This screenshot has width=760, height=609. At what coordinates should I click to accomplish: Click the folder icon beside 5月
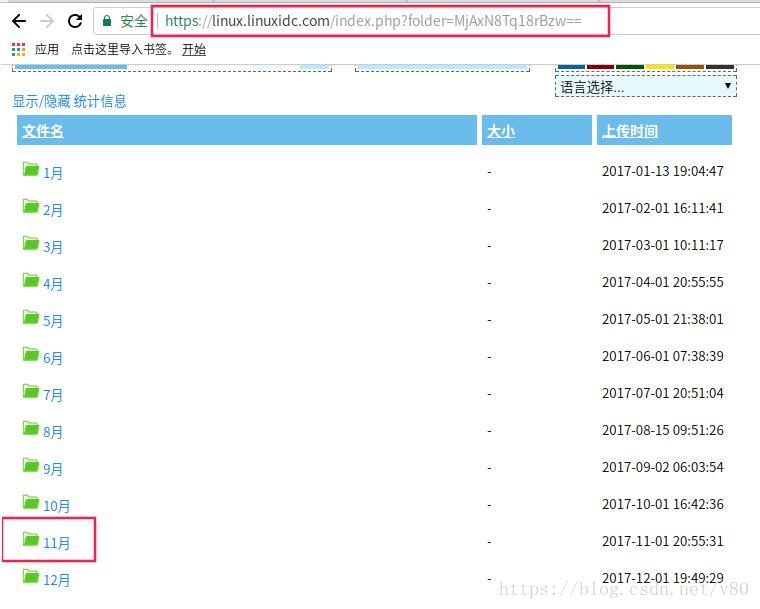(x=31, y=317)
